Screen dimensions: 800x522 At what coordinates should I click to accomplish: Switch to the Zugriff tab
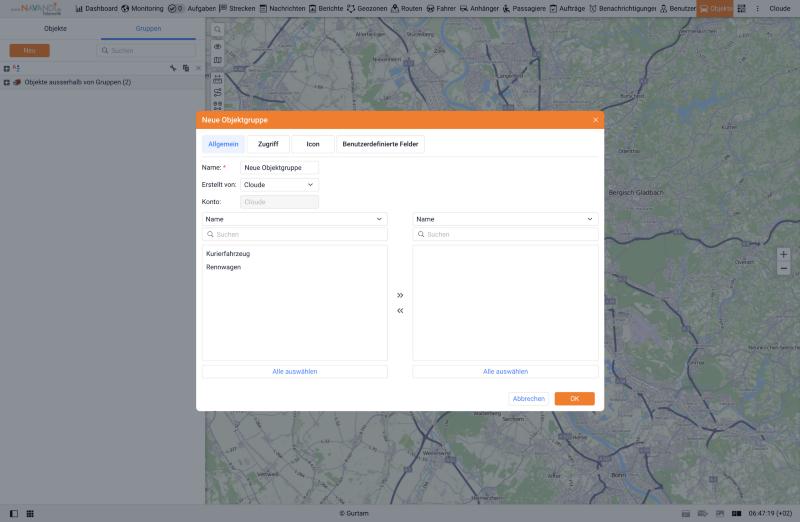click(x=268, y=144)
